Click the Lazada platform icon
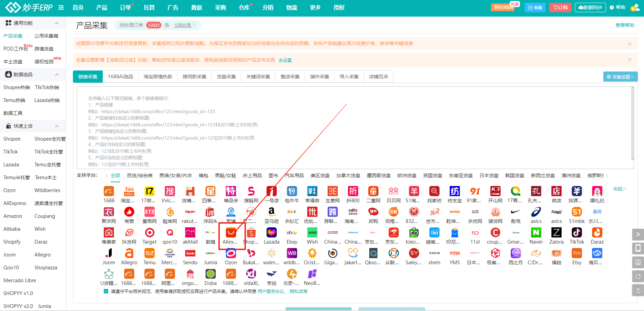The height and width of the screenshot is (311, 644). (272, 233)
